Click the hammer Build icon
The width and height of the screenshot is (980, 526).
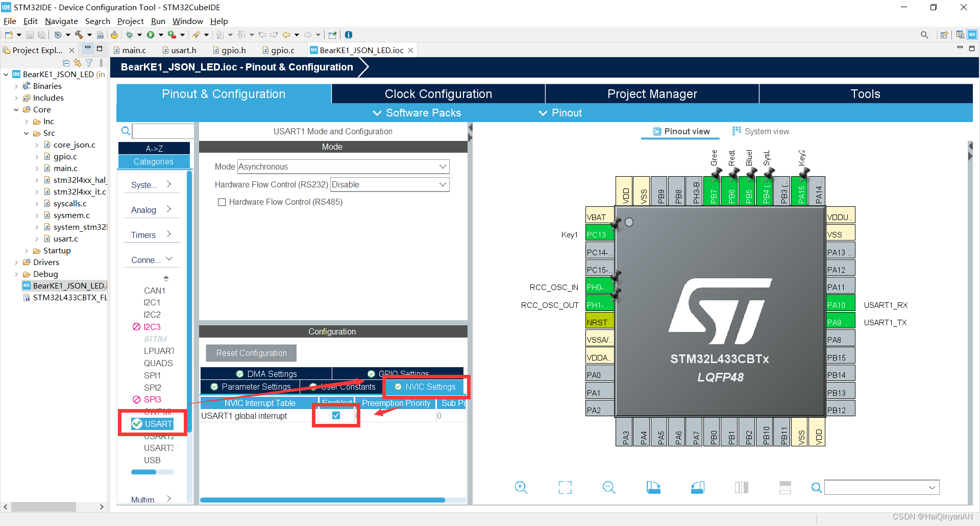(x=79, y=35)
